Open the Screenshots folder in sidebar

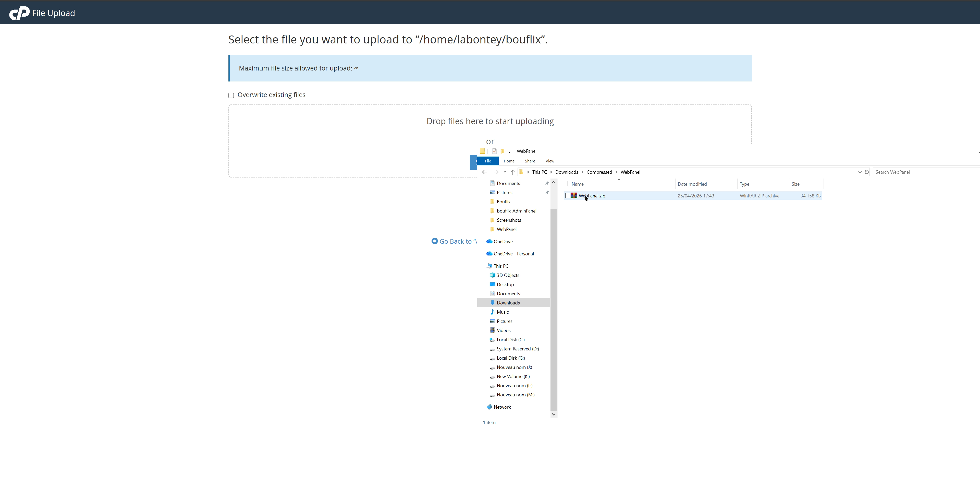509,220
